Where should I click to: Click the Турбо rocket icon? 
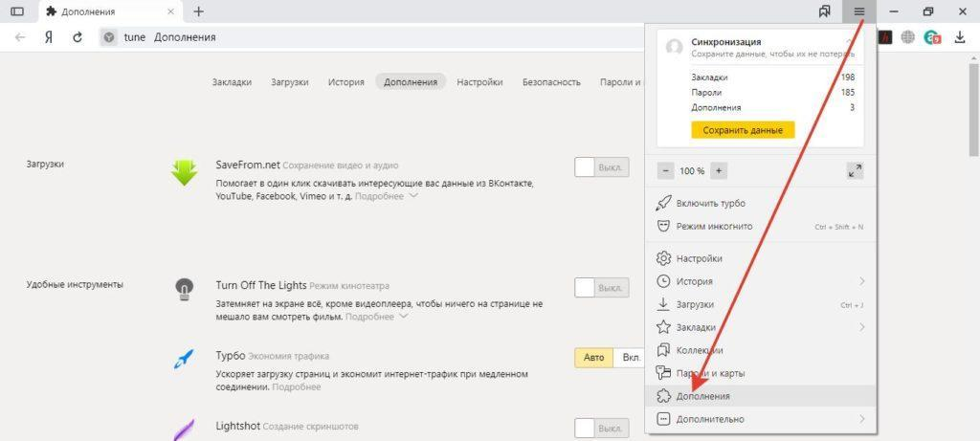184,359
